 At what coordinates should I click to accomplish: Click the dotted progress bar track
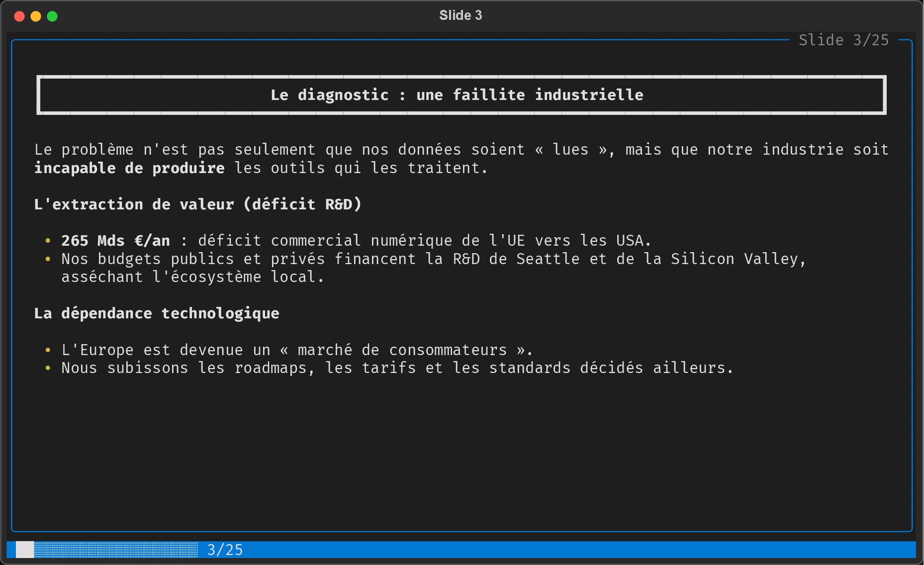coord(116,550)
